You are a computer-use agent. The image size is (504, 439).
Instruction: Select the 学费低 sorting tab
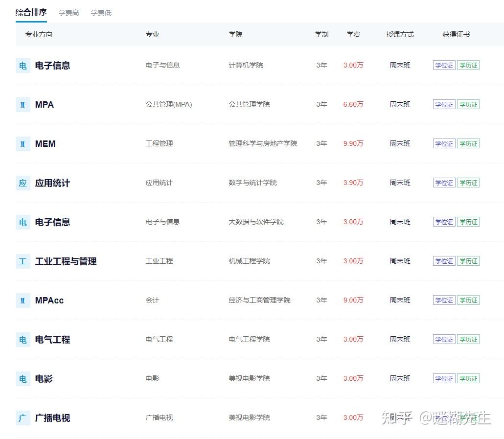(x=101, y=13)
